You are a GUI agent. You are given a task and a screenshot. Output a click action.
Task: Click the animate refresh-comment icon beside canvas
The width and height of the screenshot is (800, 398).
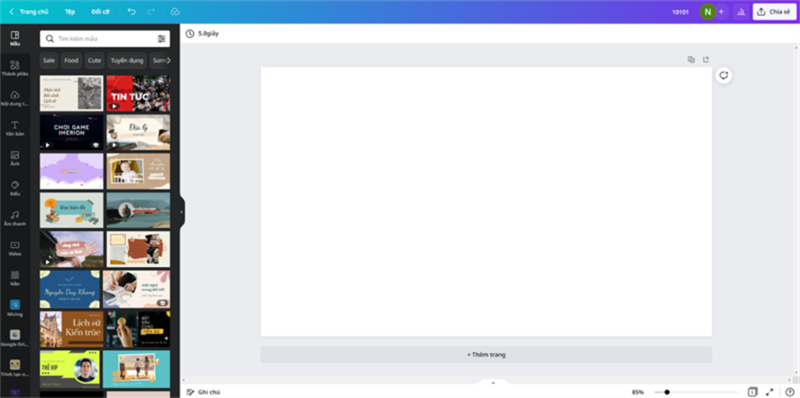click(x=723, y=76)
